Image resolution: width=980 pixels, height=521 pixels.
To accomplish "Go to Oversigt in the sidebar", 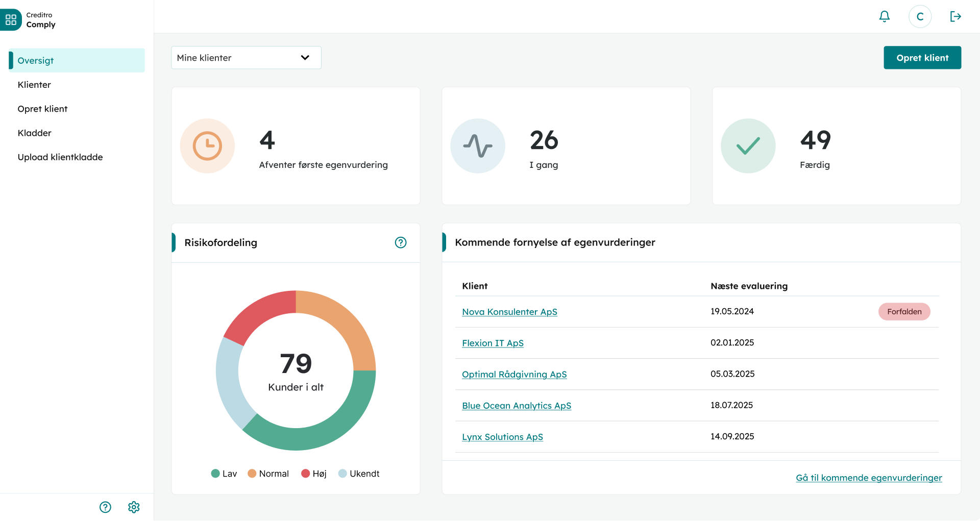I will point(77,60).
